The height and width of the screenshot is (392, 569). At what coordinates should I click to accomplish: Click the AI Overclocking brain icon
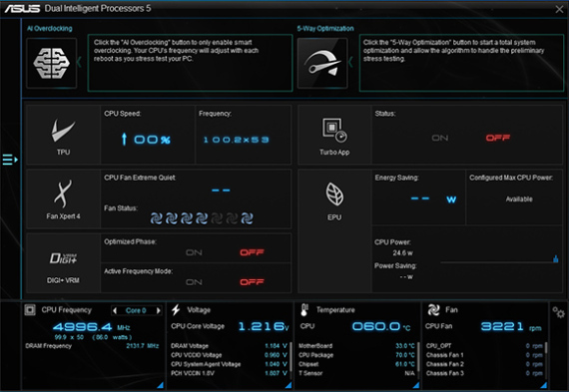click(52, 63)
